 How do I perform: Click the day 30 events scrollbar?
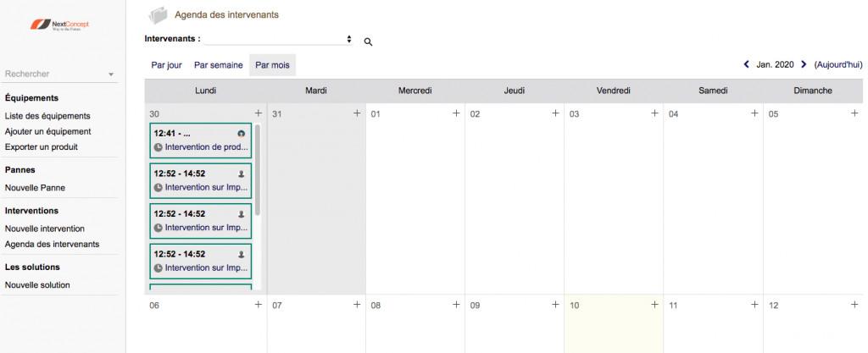coord(258,169)
